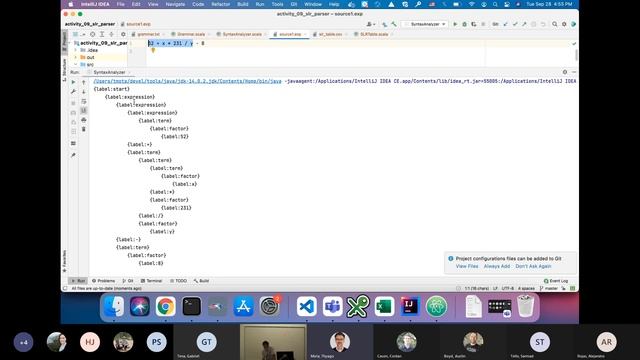Switch to slr_table.csv editor tab
The image size is (640, 360).
(x=329, y=34)
